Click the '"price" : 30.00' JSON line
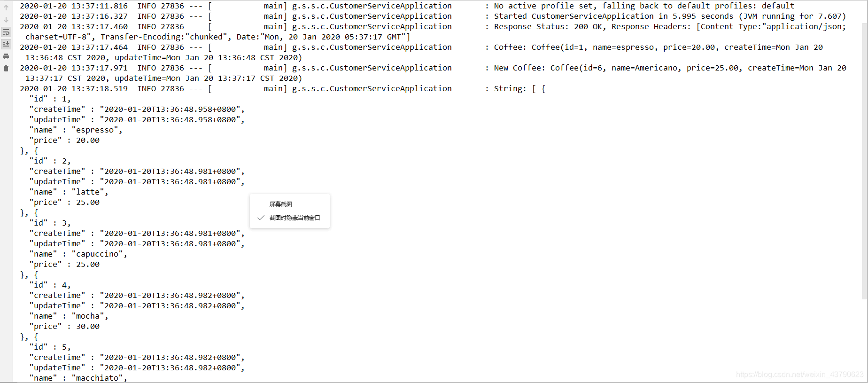This screenshot has height=383, width=868. (64, 326)
